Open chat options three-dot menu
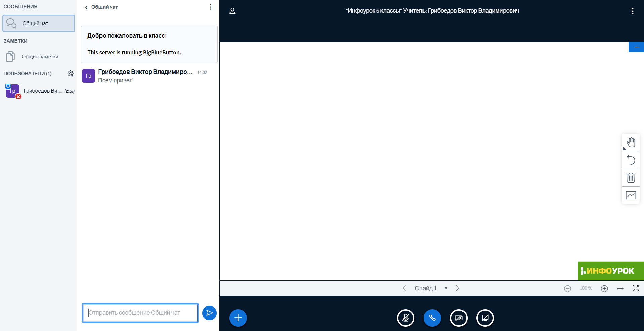This screenshot has height=331, width=644. tap(211, 7)
